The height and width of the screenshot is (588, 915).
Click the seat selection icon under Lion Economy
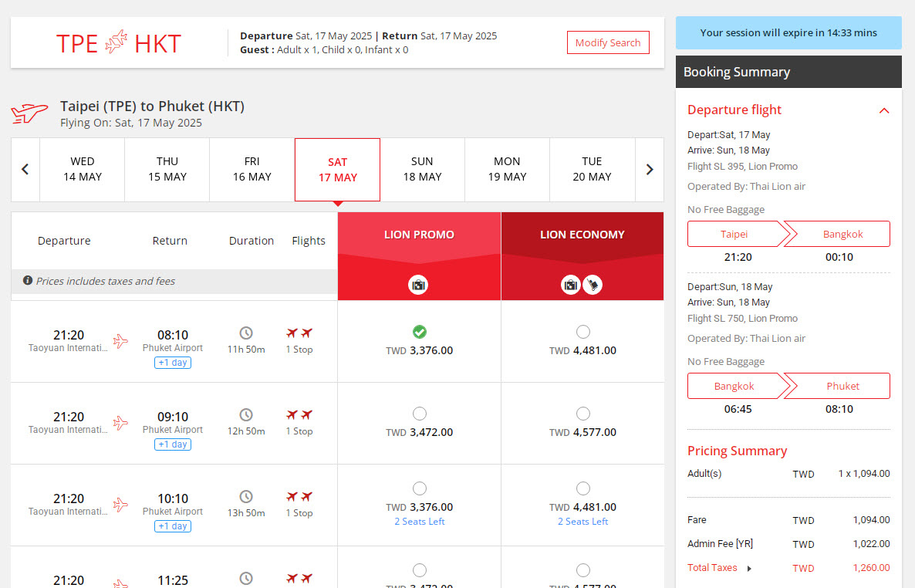[593, 285]
